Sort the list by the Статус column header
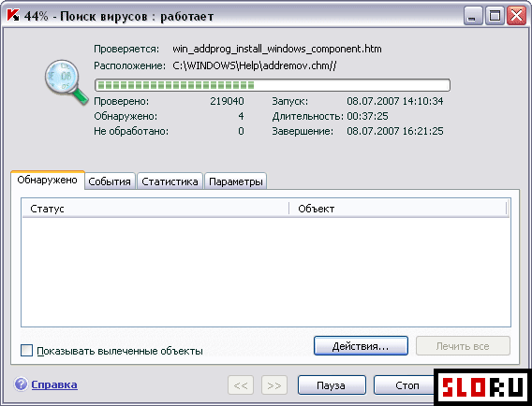Viewport: 532px width, 406px height. point(155,209)
